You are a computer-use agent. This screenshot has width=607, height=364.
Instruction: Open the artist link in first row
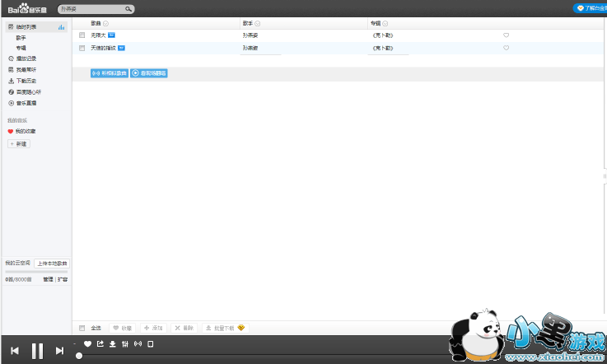[250, 35]
